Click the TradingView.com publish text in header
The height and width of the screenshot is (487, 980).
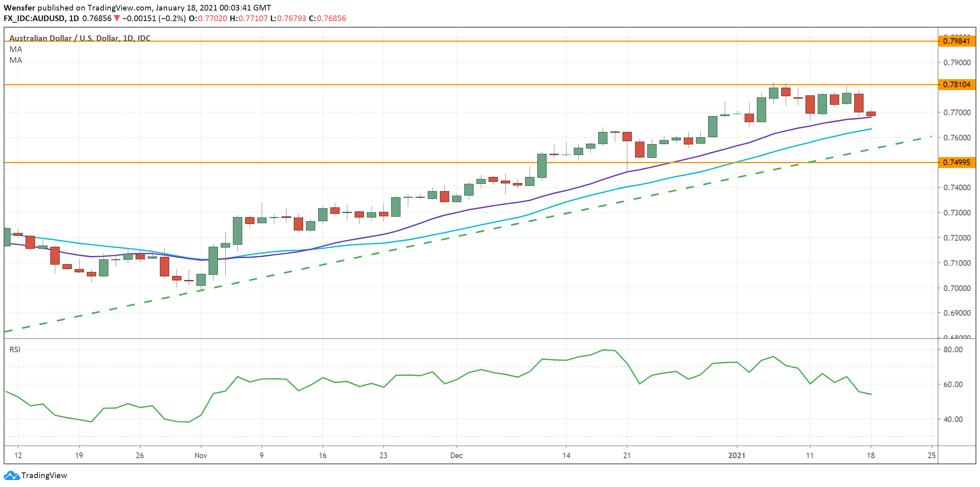tap(119, 8)
